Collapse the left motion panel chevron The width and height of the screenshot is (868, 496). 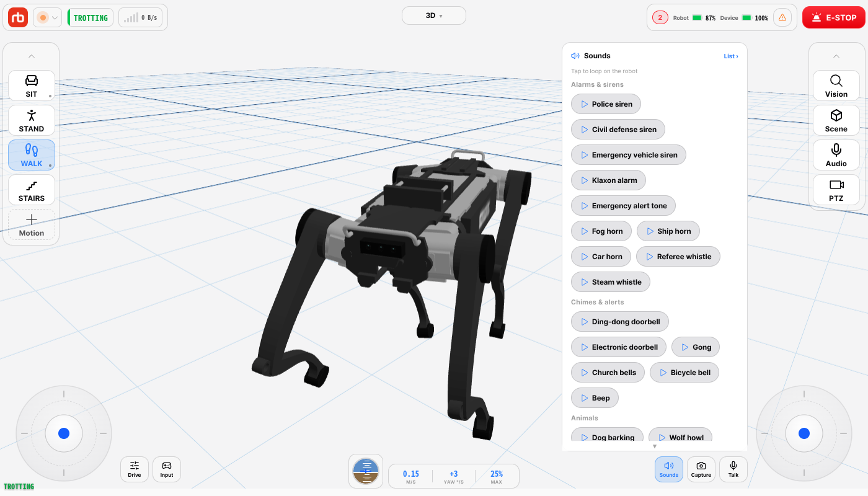coord(32,56)
